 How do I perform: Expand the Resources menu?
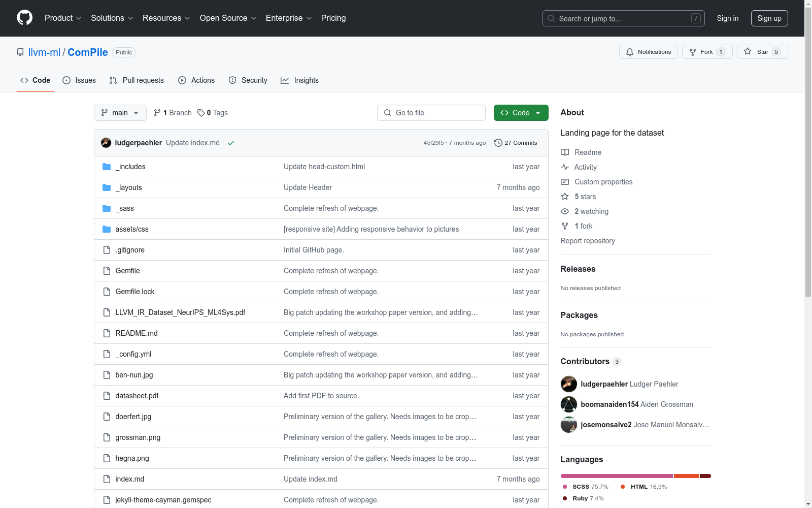point(166,18)
